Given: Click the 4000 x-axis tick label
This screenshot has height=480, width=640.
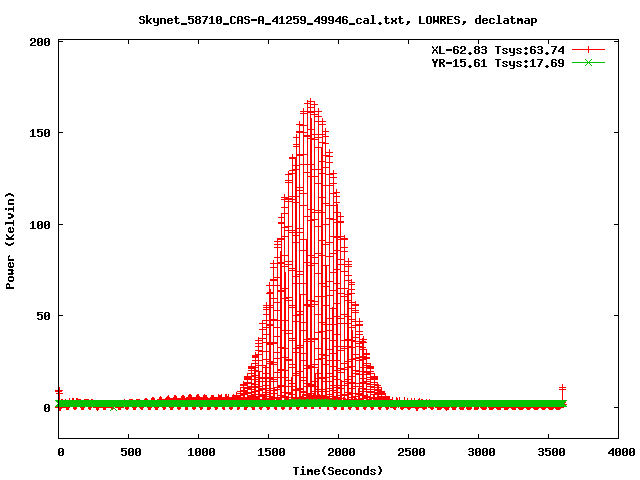Looking at the screenshot, I should 621,452.
